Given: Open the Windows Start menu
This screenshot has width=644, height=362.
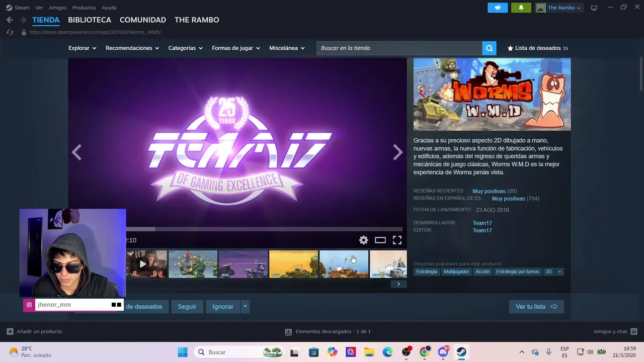Looking at the screenshot, I should 183,352.
